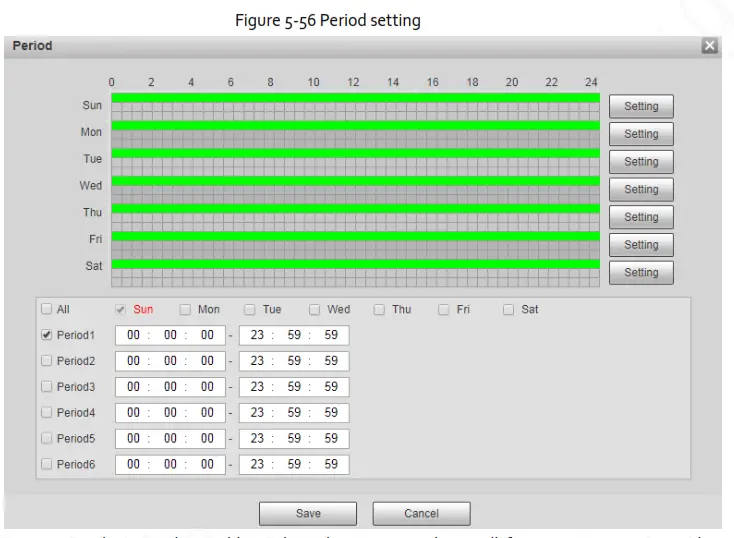Viewport: 734px width, 538px height.
Task: Click the green Mon timeline bar
Action: (x=356, y=125)
